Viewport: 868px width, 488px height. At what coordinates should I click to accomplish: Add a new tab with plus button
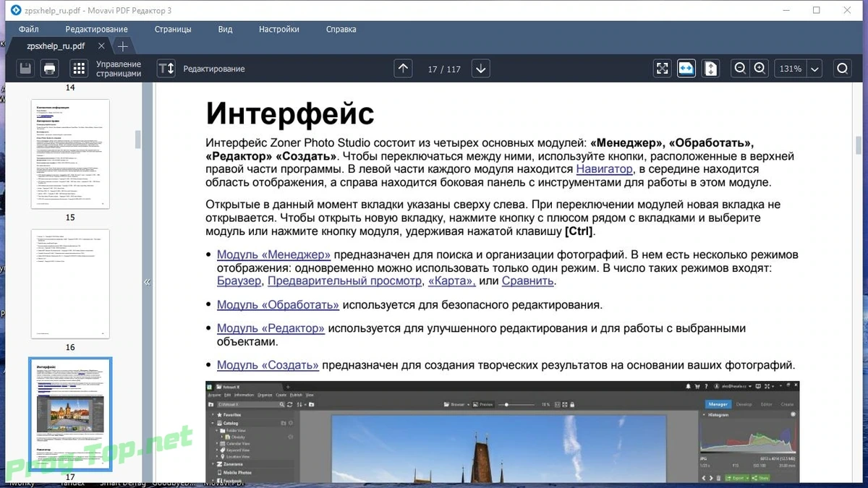click(123, 46)
